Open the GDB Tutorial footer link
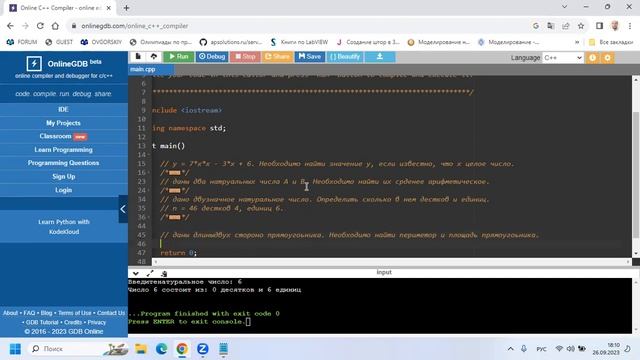 click(x=42, y=322)
